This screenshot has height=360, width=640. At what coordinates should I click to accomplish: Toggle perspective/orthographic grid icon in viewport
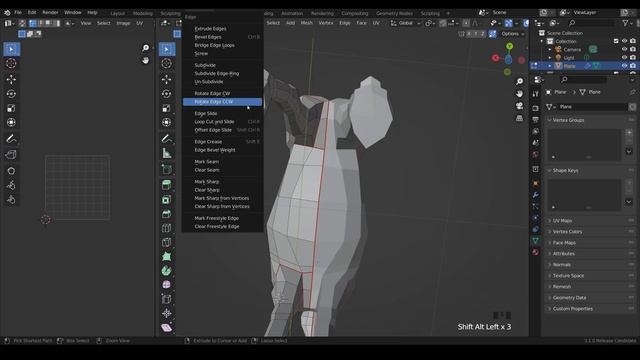point(520,118)
